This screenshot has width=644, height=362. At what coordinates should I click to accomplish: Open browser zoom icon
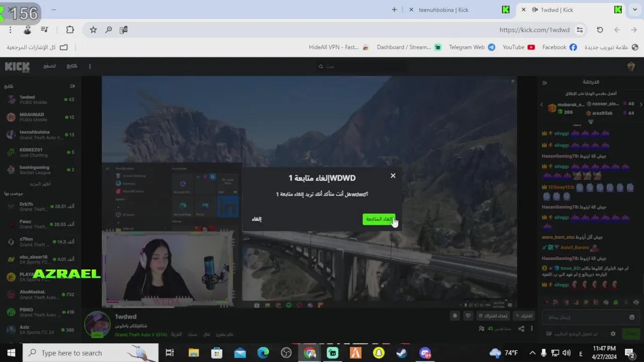click(x=109, y=30)
